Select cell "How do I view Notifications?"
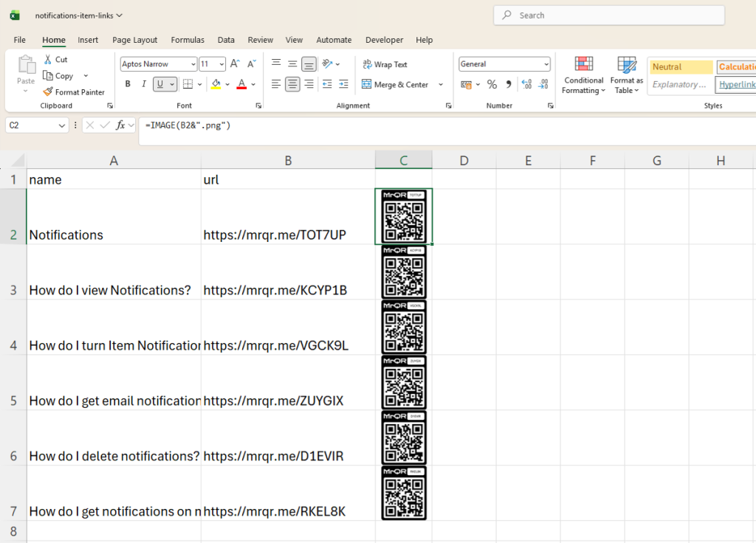 pos(114,272)
